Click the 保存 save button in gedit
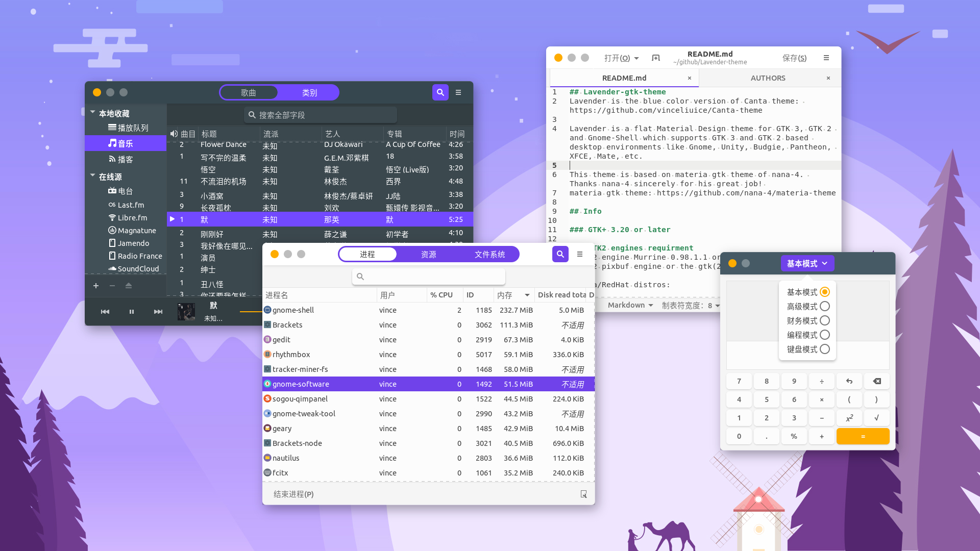The height and width of the screenshot is (551, 980). coord(795,58)
